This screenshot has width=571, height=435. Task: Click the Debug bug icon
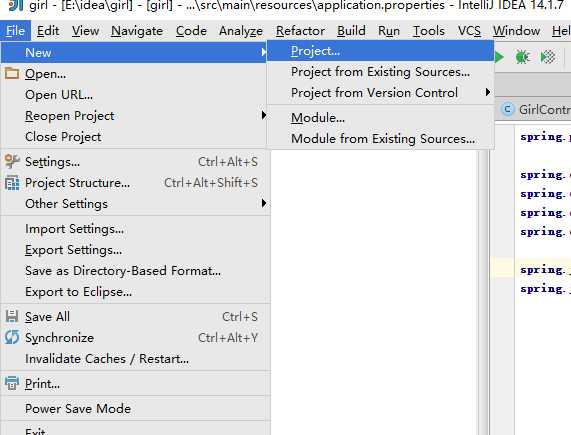click(522, 57)
